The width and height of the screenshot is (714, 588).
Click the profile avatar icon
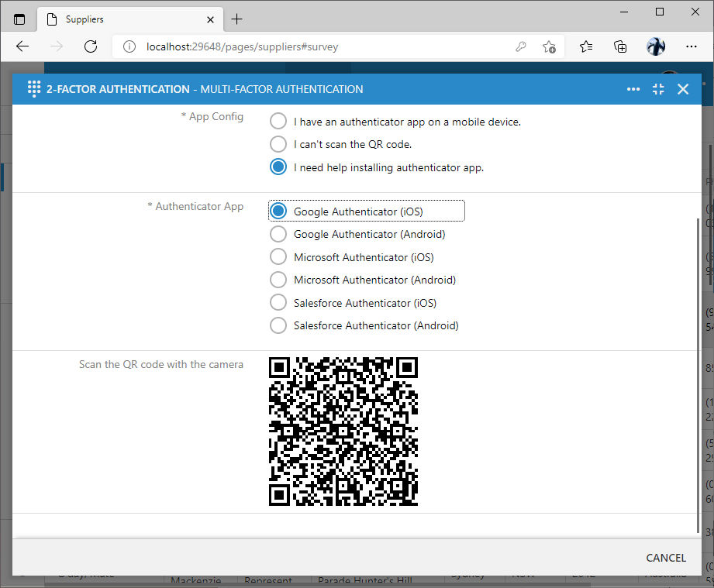[656, 46]
